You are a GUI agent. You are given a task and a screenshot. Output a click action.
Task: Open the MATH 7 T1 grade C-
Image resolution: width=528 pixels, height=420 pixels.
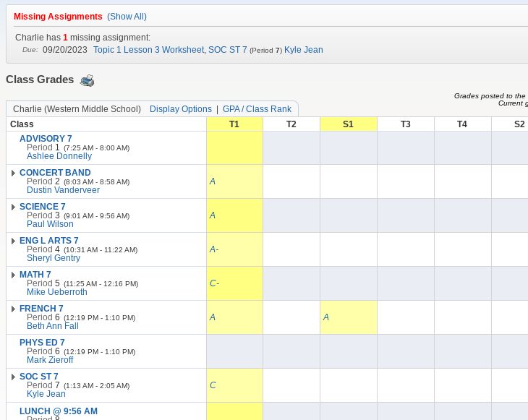[x=214, y=283]
